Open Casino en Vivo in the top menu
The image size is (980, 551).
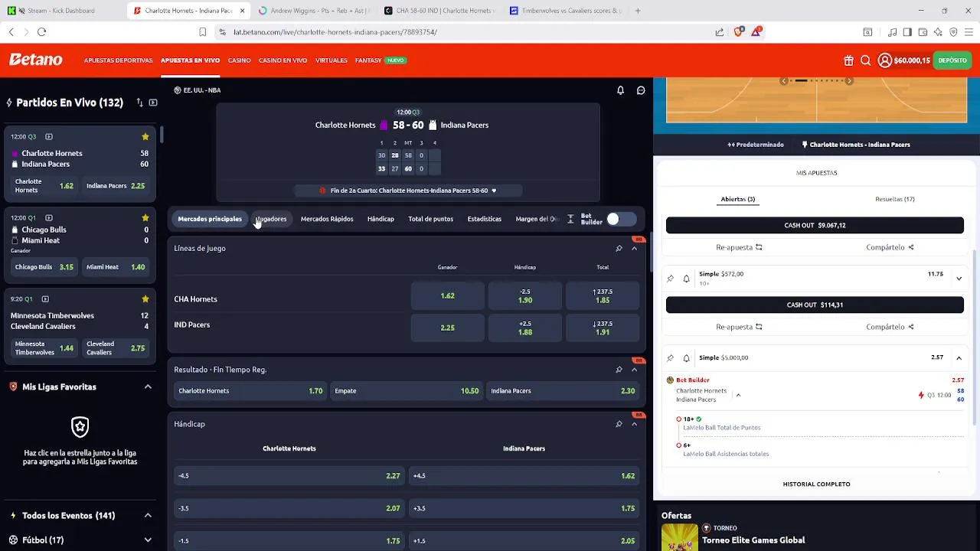pyautogui.click(x=283, y=60)
